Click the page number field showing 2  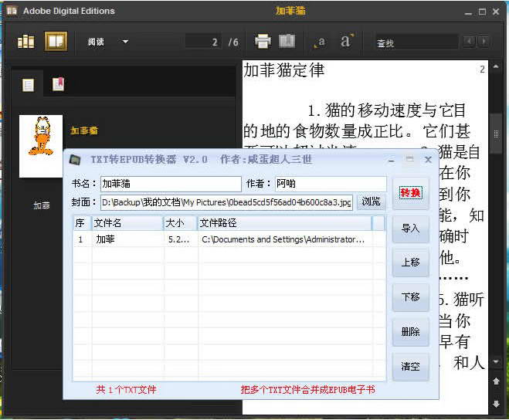click(x=204, y=42)
